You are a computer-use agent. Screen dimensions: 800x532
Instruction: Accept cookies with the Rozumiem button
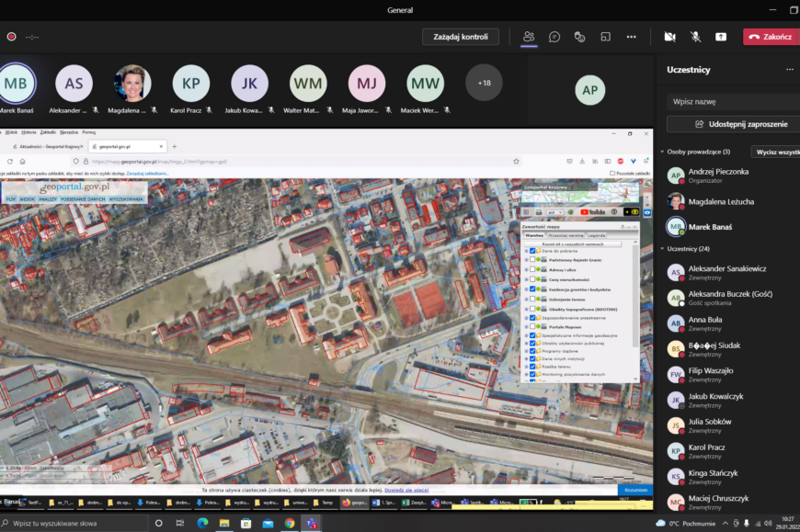tap(635, 490)
